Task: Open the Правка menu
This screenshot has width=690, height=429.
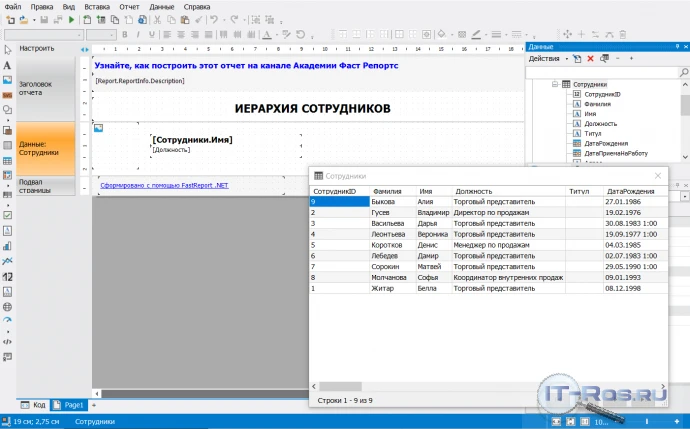Action: tap(42, 7)
